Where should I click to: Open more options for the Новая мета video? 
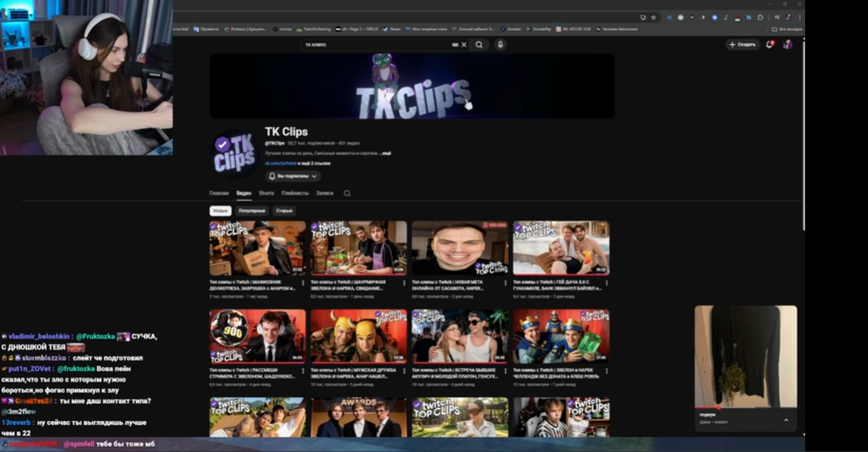tap(505, 283)
